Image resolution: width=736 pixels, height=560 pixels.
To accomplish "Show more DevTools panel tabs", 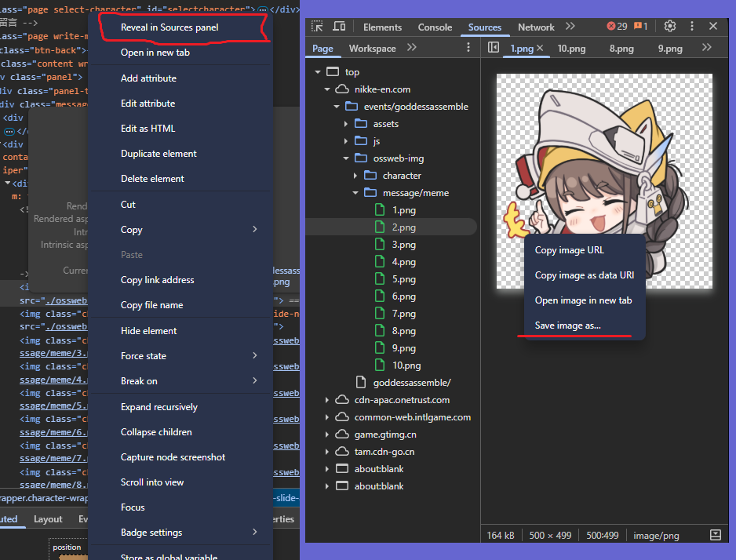I will coord(570,26).
